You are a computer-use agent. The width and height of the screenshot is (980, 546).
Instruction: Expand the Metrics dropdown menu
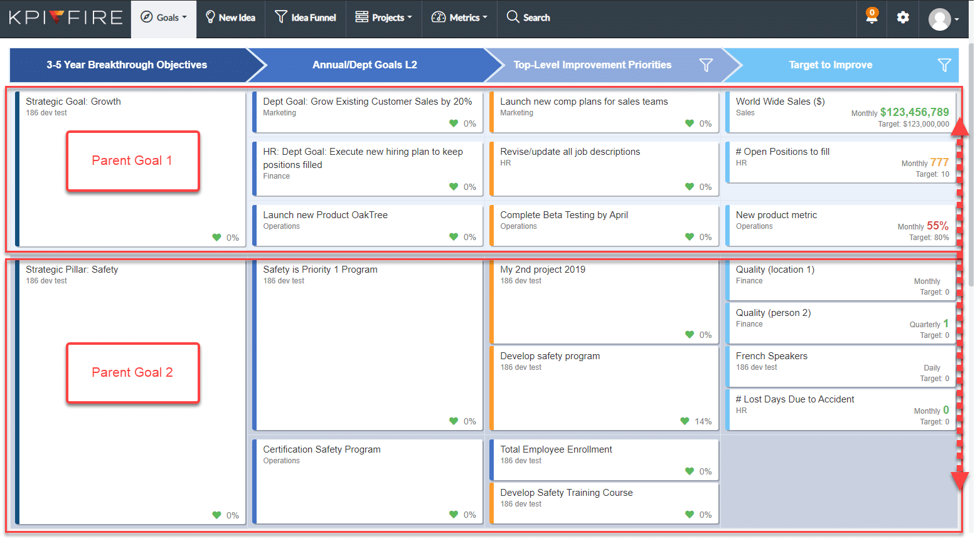pos(459,18)
